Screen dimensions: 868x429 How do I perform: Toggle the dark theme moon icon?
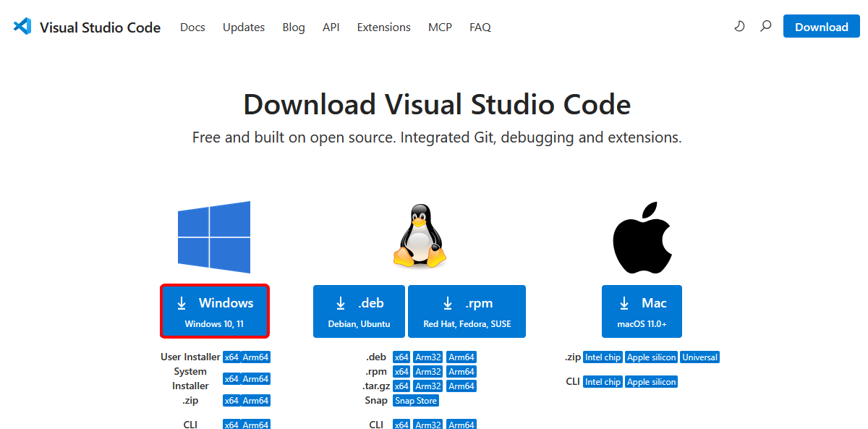tap(739, 27)
